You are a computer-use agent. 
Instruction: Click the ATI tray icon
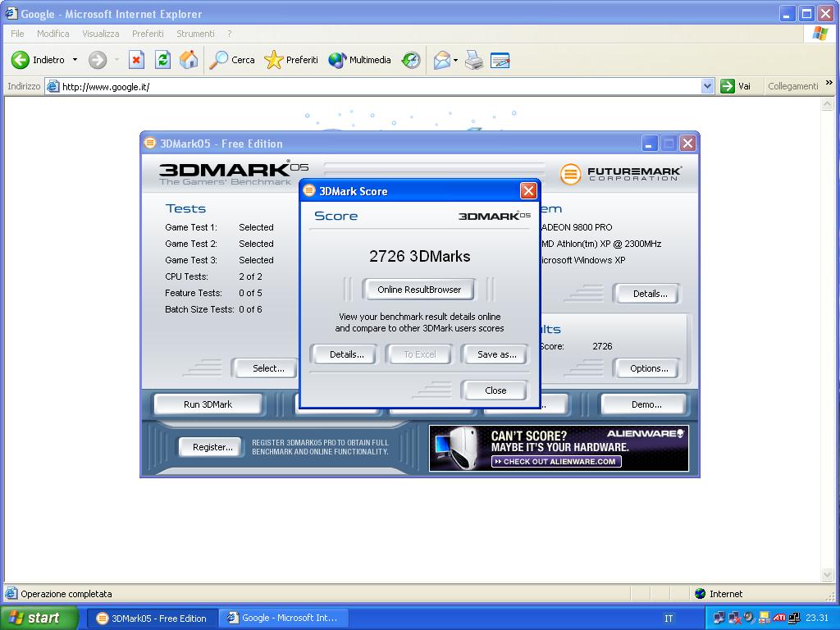779,619
